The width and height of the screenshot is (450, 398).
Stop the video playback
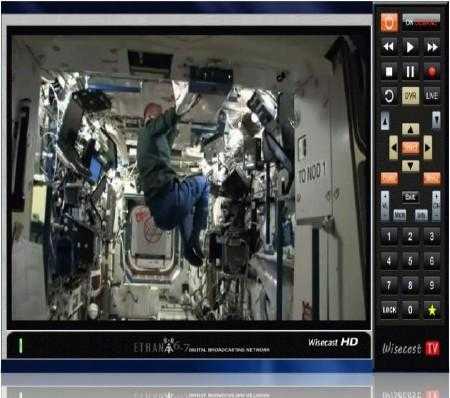[389, 71]
